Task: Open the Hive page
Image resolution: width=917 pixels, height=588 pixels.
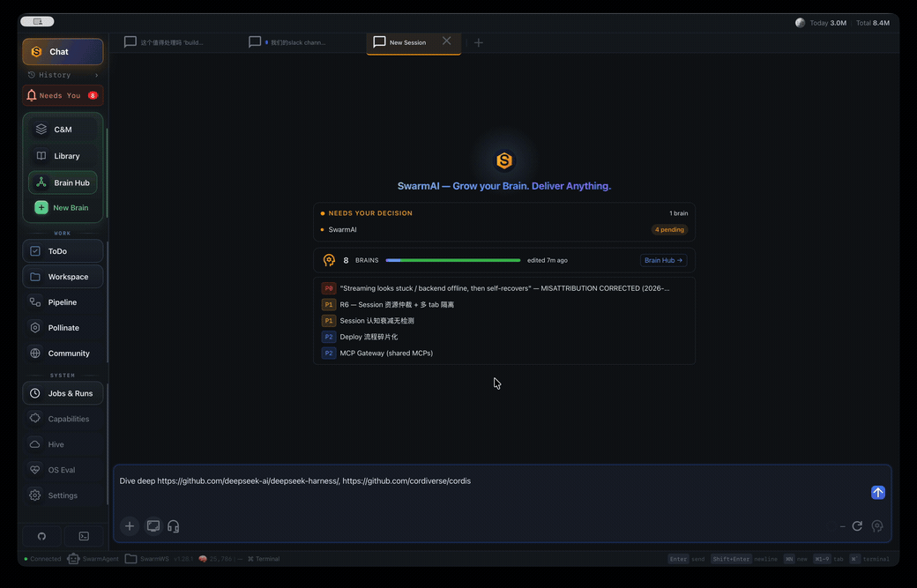Action: [x=63, y=444]
